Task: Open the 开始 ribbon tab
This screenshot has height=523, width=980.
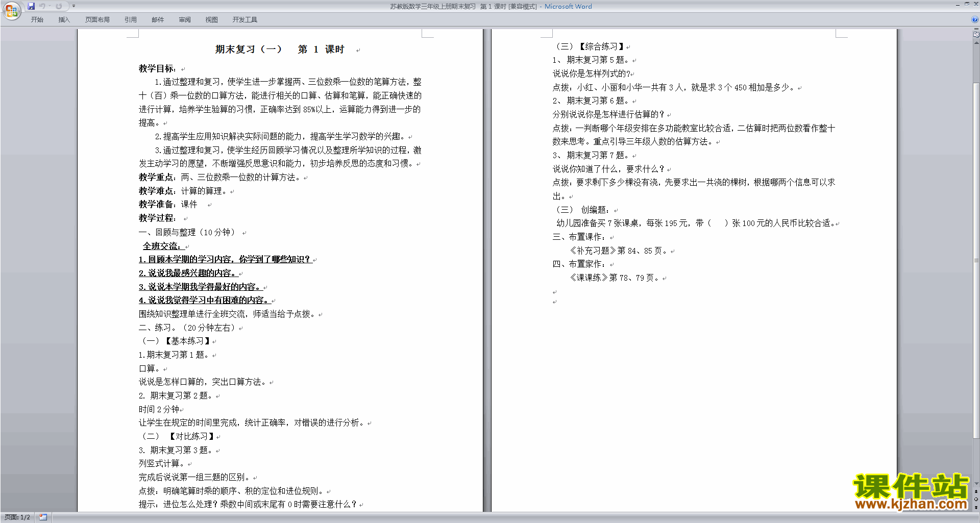Action: pos(37,19)
